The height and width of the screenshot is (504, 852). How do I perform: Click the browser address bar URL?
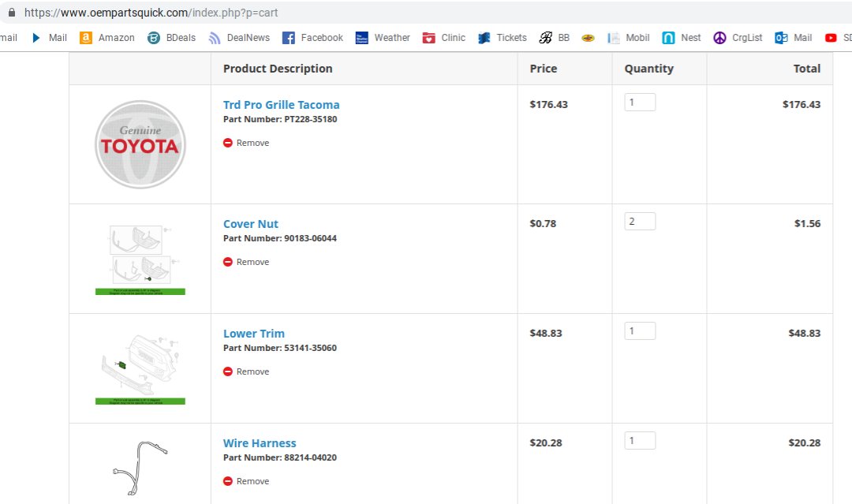(151, 13)
